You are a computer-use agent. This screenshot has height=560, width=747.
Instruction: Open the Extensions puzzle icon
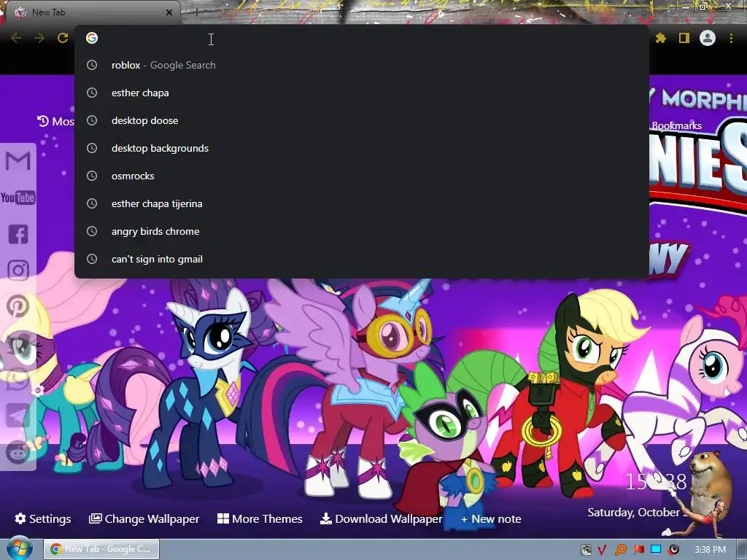[661, 38]
